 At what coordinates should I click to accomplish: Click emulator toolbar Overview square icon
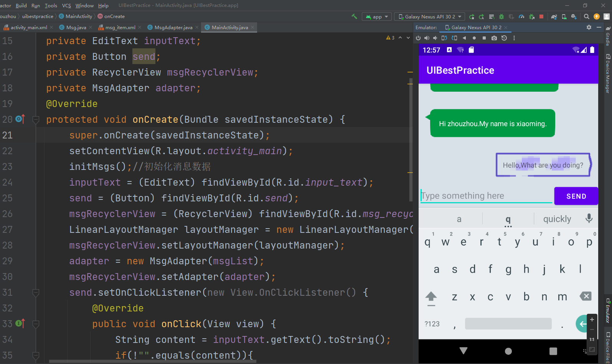[x=484, y=38]
